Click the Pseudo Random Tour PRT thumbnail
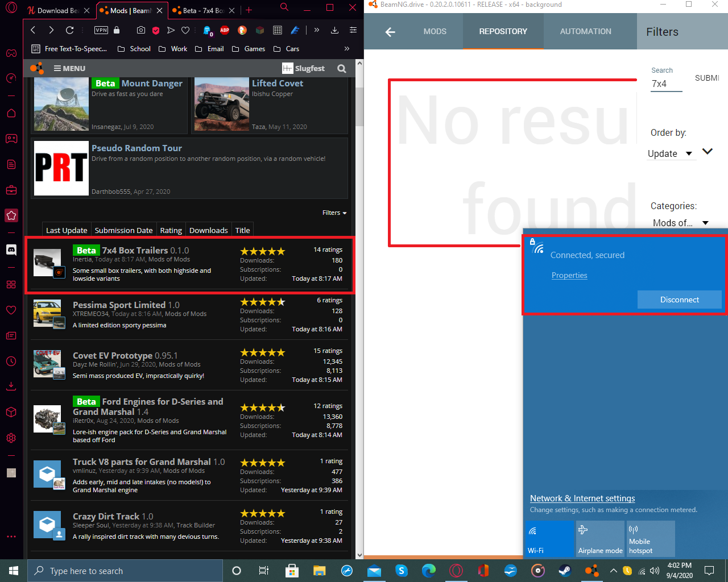This screenshot has width=728, height=582. point(61,168)
